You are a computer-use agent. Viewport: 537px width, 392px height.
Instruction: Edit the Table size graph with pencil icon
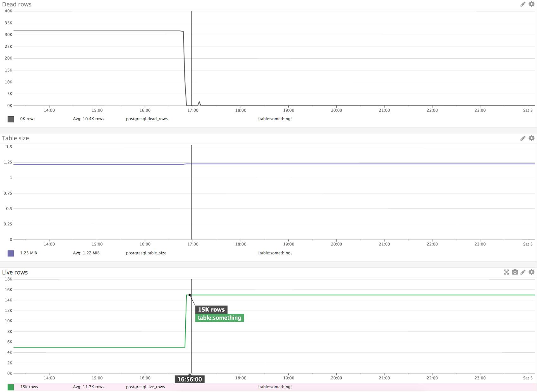523,138
